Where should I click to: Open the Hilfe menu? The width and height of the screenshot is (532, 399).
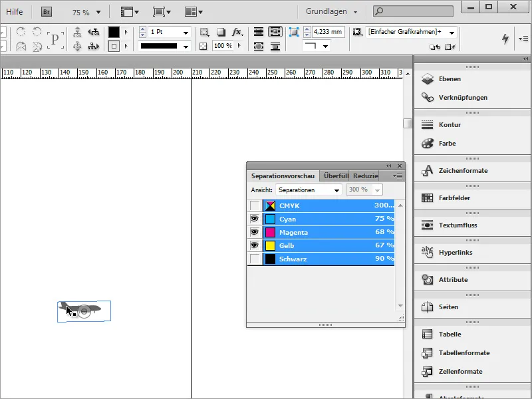[x=15, y=11]
